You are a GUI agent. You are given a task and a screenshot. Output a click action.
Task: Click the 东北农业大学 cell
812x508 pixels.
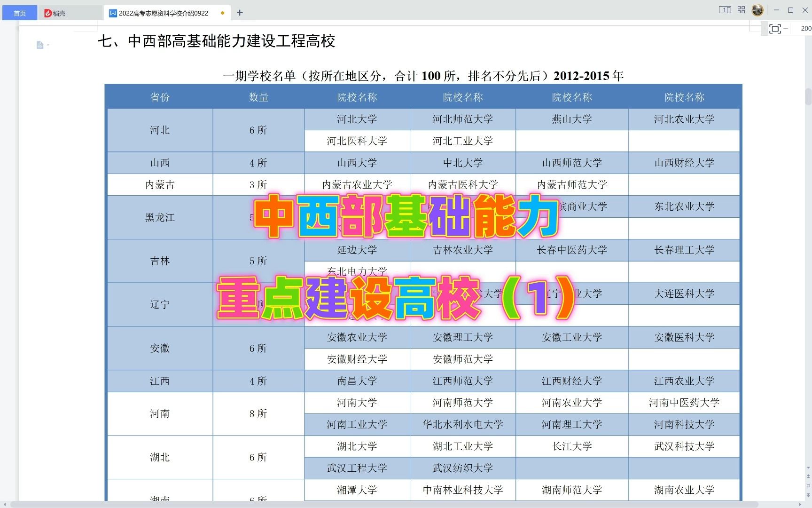pyautogui.click(x=684, y=206)
